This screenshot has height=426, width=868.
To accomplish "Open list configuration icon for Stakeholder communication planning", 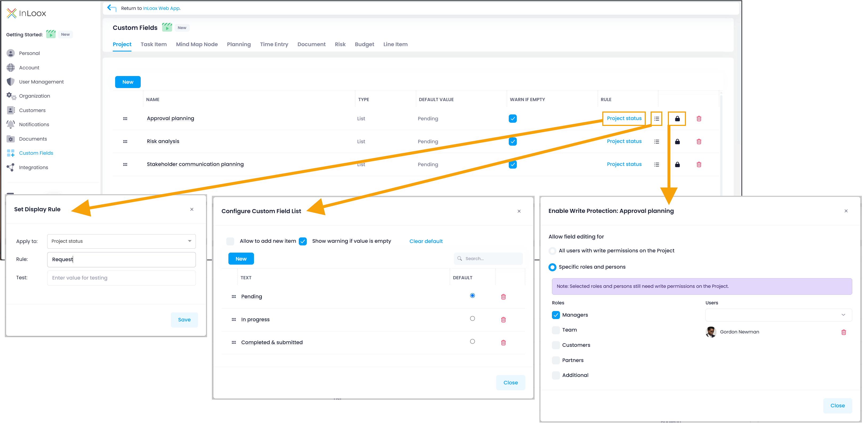I will coord(656,164).
